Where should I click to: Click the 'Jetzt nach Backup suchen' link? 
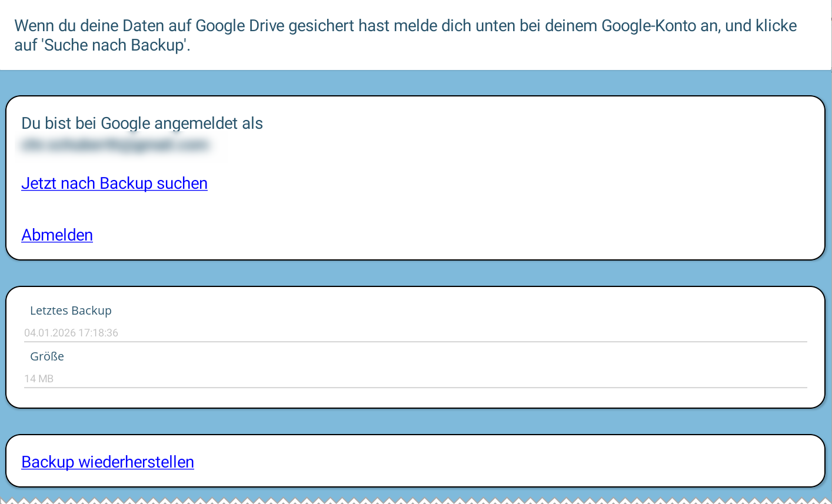point(114,183)
